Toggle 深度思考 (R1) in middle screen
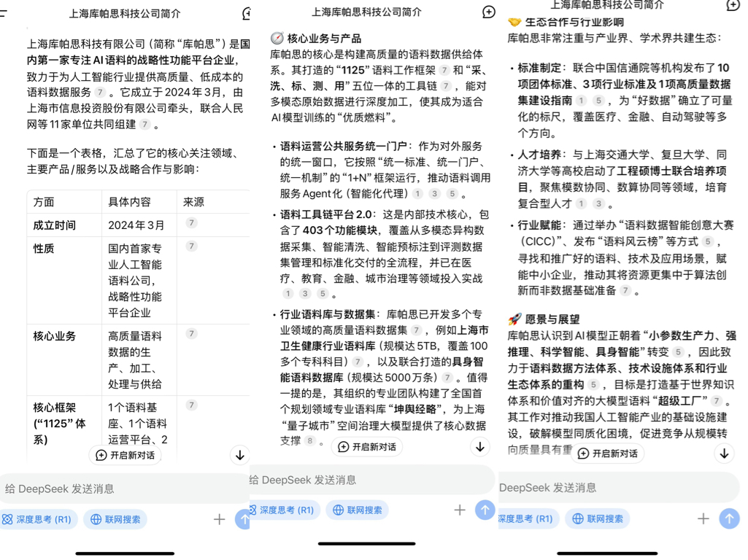The image size is (748, 560). pos(283,510)
